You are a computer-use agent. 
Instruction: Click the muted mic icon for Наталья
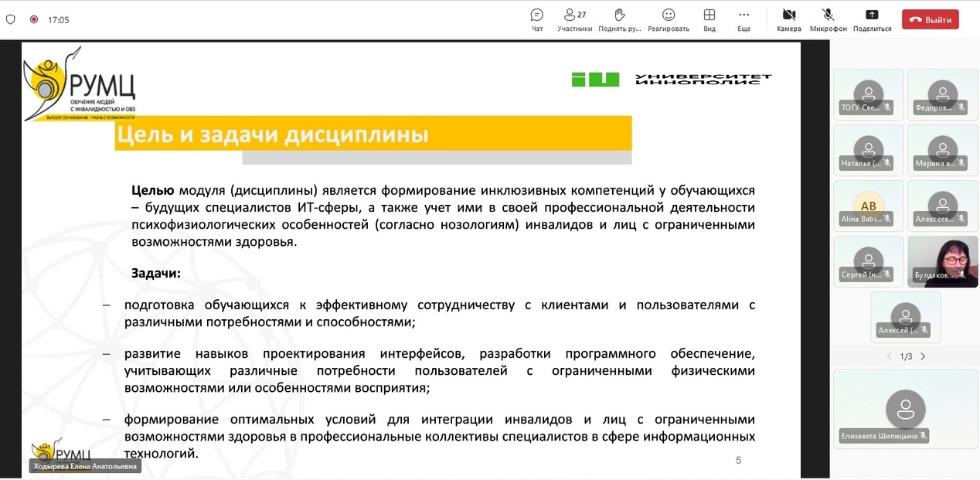887,164
